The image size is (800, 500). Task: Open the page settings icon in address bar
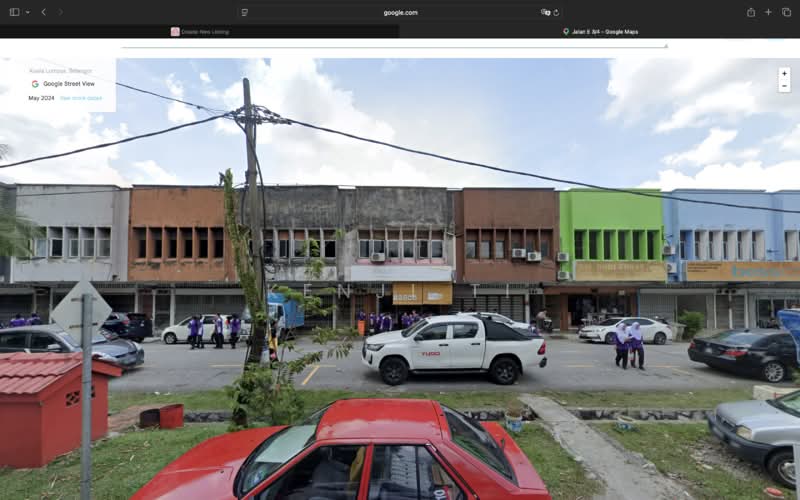click(244, 12)
